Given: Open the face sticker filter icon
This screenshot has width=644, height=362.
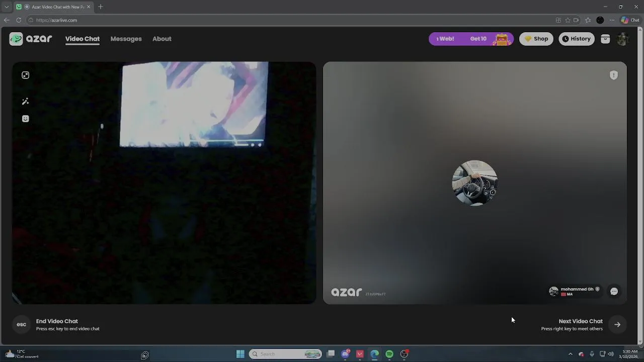Looking at the screenshot, I should pos(26,119).
